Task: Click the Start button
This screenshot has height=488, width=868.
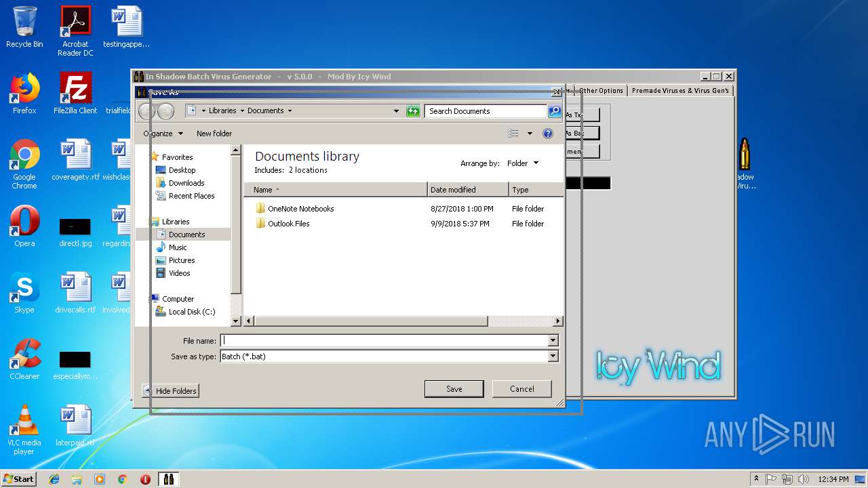Action: tap(19, 479)
